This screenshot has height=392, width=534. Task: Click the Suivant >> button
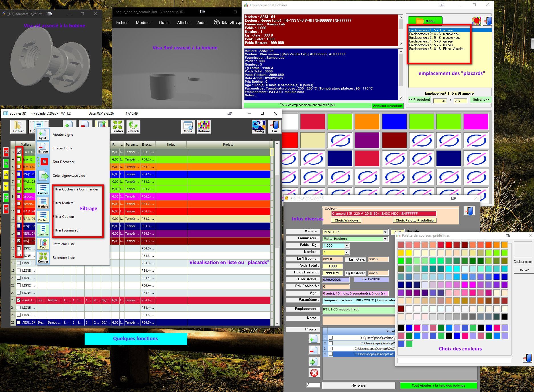[x=481, y=100]
